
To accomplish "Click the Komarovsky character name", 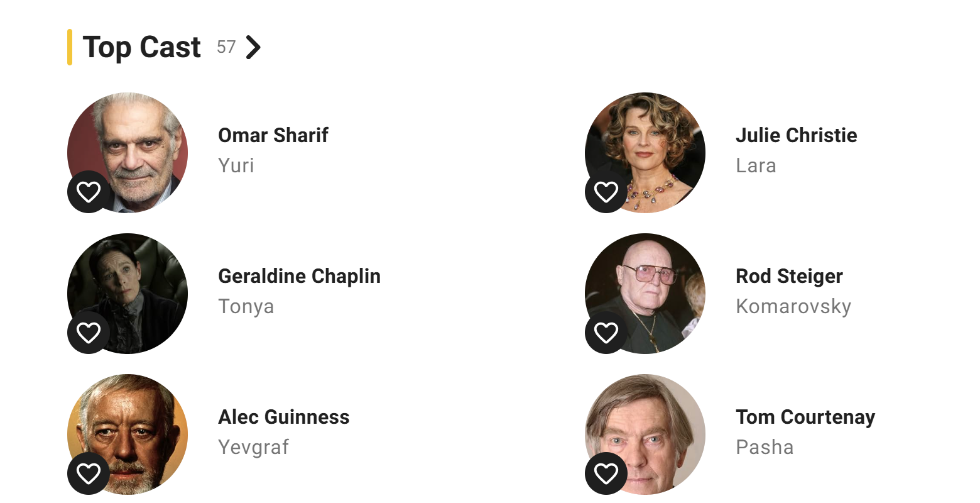I will [x=793, y=306].
